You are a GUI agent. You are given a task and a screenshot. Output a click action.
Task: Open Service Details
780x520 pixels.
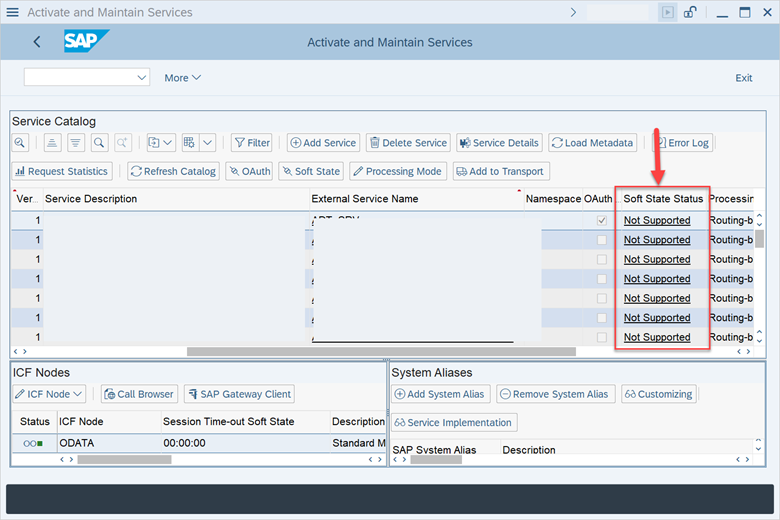pyautogui.click(x=499, y=143)
